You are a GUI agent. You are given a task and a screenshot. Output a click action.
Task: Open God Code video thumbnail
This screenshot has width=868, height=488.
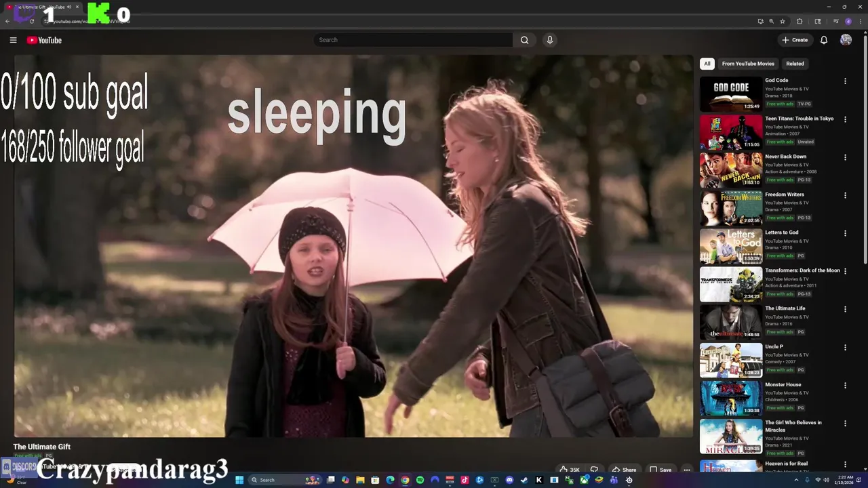click(x=731, y=94)
